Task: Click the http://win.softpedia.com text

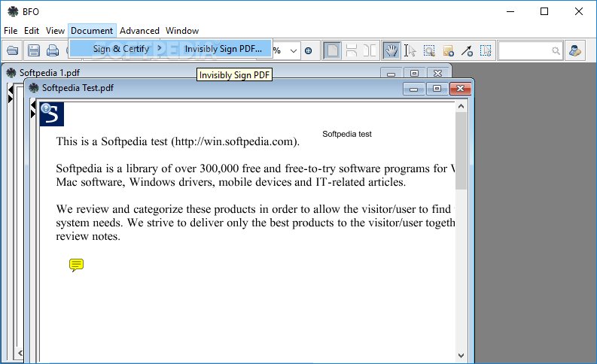Action: pyautogui.click(x=234, y=141)
